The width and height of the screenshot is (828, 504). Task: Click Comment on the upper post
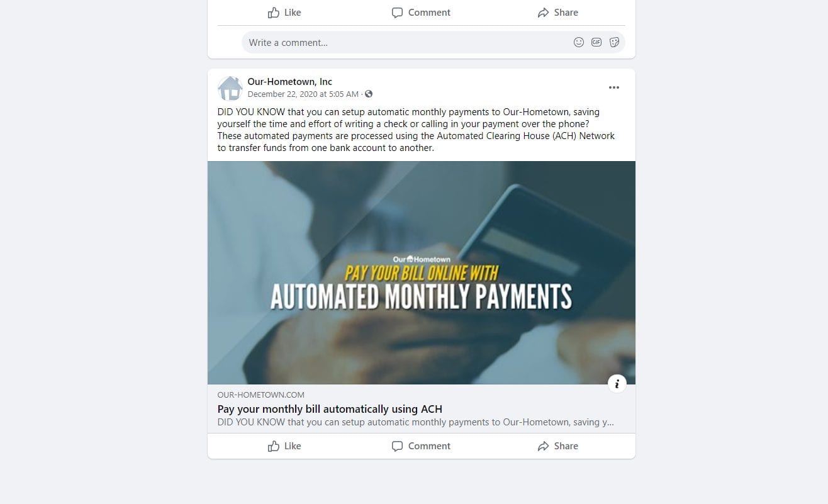pos(422,13)
